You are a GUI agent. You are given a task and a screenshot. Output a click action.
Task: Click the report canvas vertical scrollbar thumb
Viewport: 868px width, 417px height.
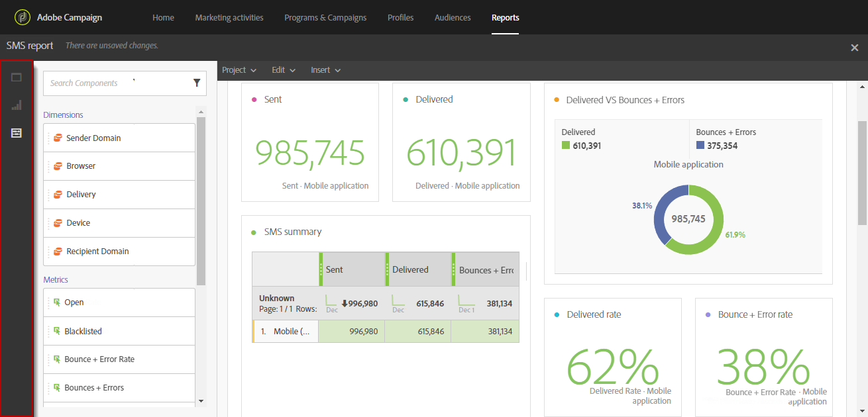pyautogui.click(x=862, y=173)
